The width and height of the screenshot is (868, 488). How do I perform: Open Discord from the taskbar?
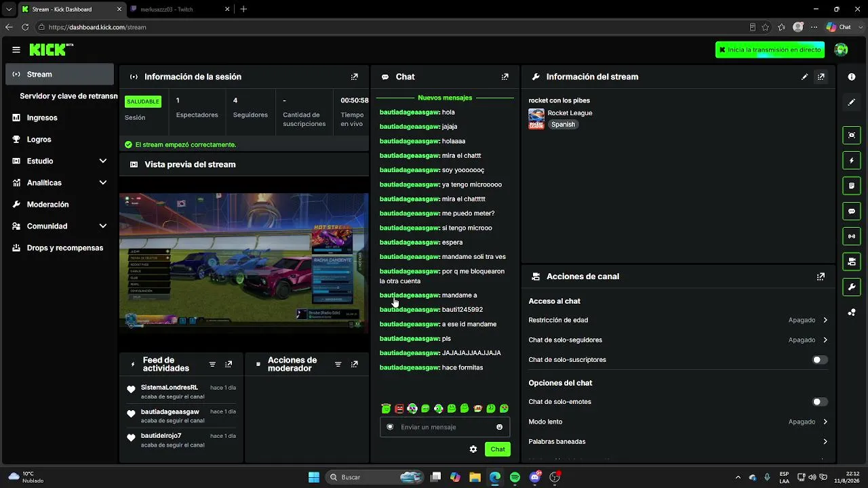pos(536,477)
